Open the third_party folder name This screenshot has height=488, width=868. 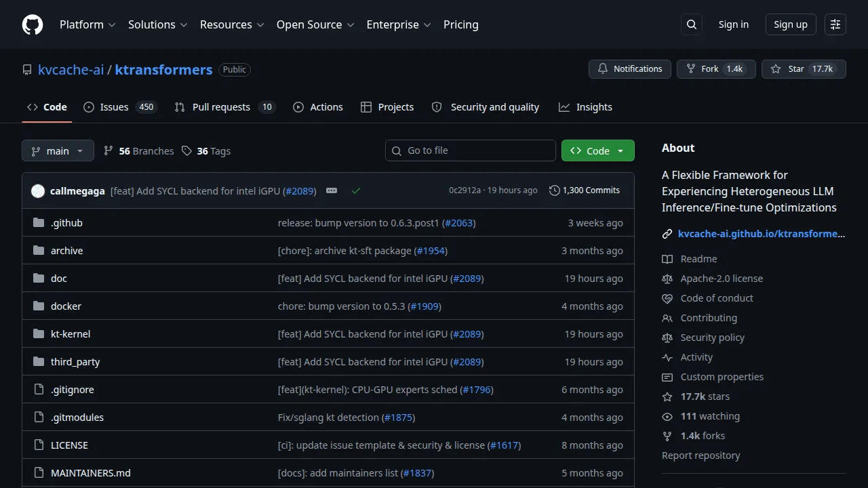coord(75,362)
